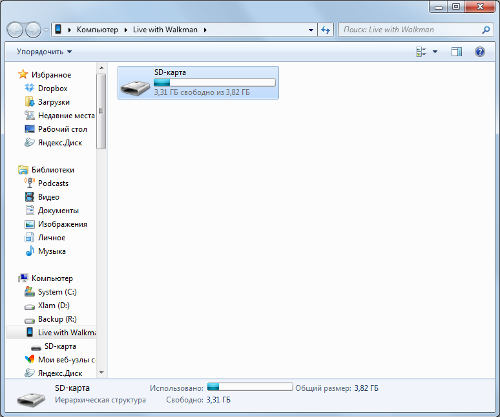Open Изображения library
This screenshot has width=500, height=417.
point(63,224)
